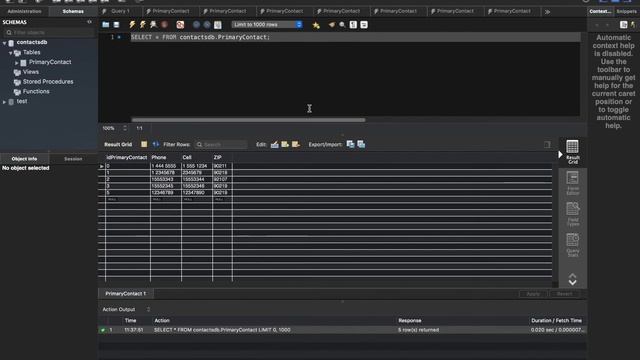Stop the running query
Viewport: 640px width, 360px height.
[x=164, y=25]
